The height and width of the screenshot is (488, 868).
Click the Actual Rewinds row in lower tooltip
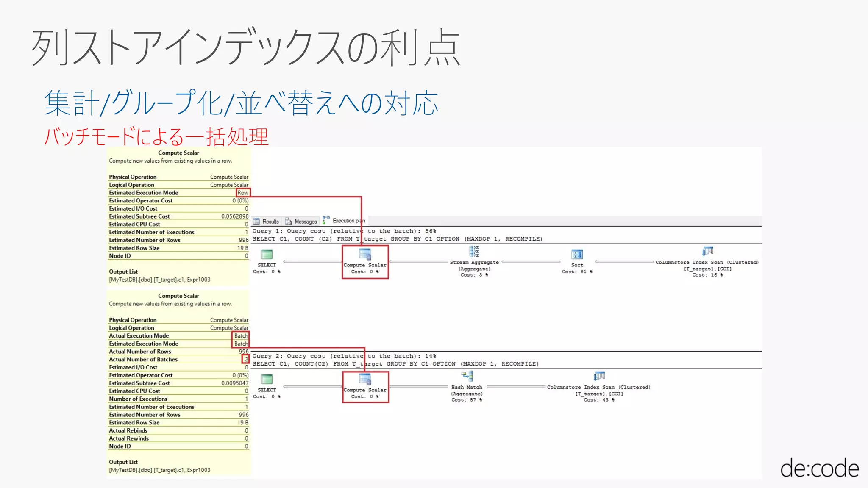coord(178,438)
